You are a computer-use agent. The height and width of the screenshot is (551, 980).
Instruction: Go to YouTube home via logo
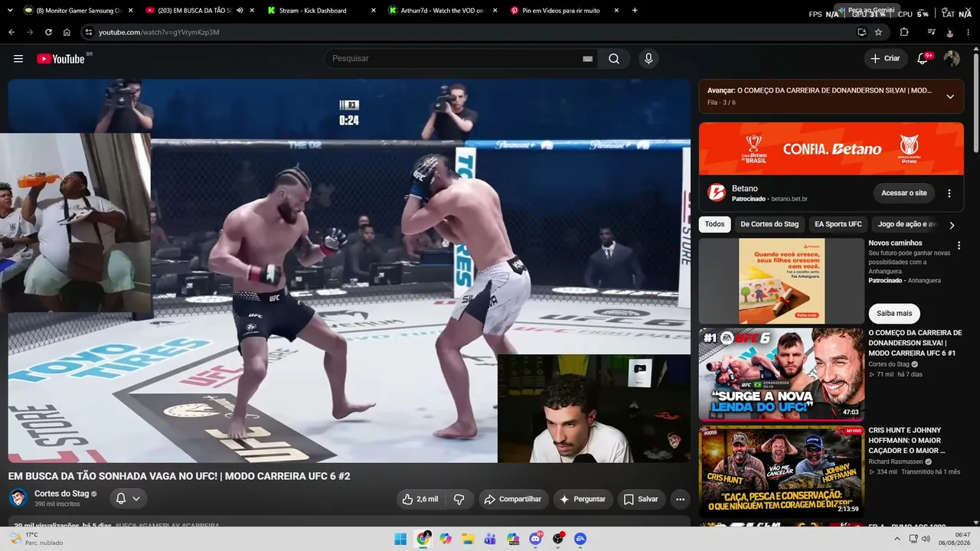[x=60, y=59]
